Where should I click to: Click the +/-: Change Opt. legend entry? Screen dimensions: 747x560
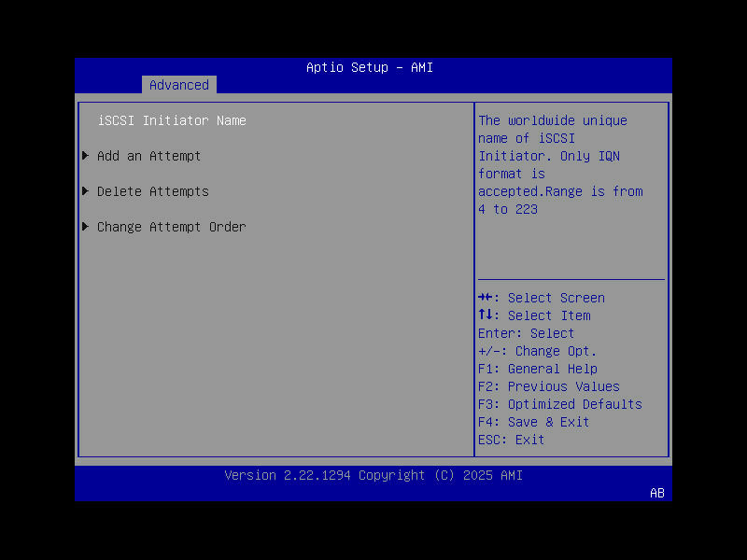tap(540, 351)
